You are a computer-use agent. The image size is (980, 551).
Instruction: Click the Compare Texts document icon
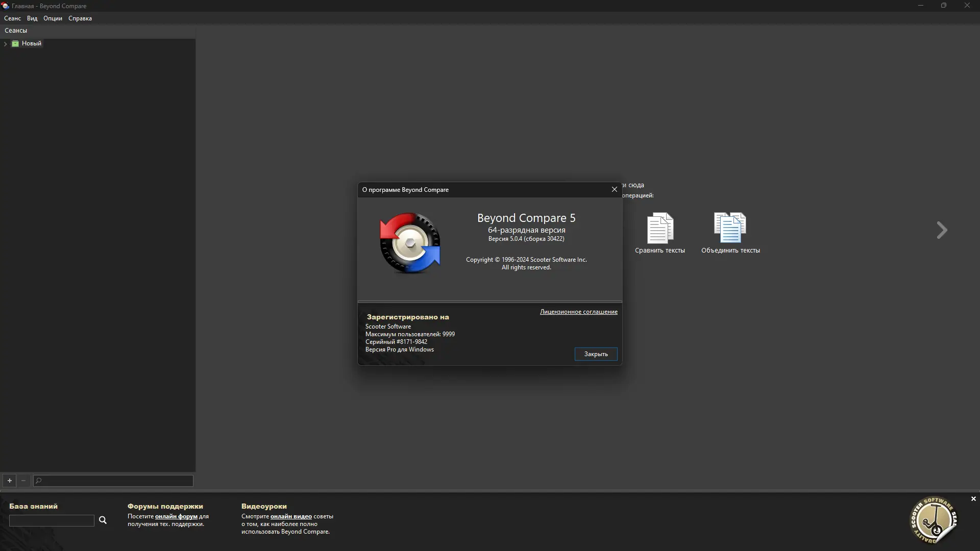(x=660, y=228)
